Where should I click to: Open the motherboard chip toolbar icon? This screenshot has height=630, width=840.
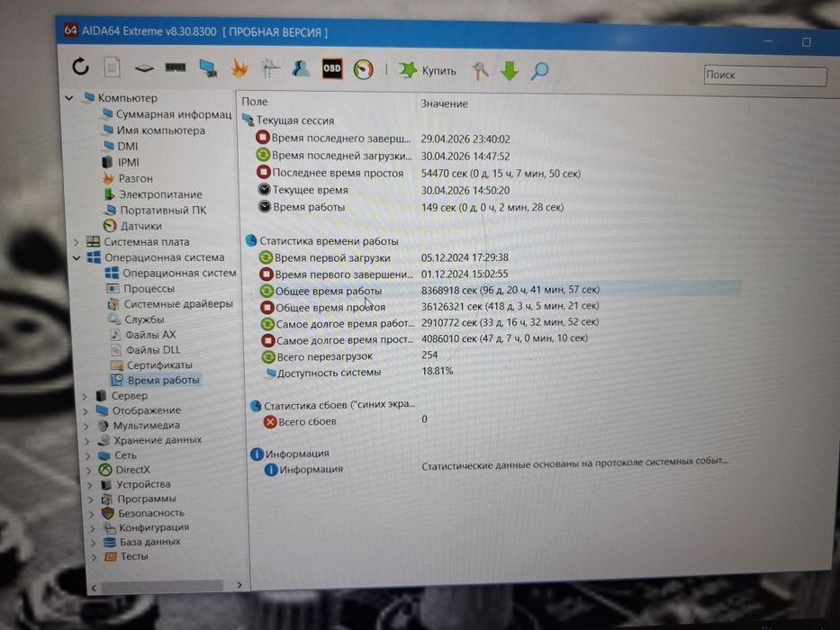(x=143, y=68)
